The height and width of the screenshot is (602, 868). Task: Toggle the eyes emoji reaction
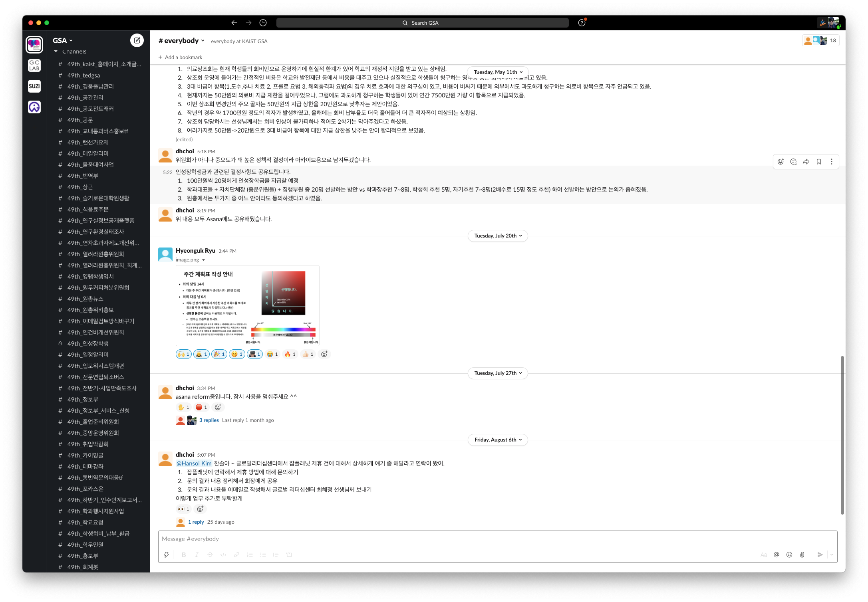coord(183,509)
